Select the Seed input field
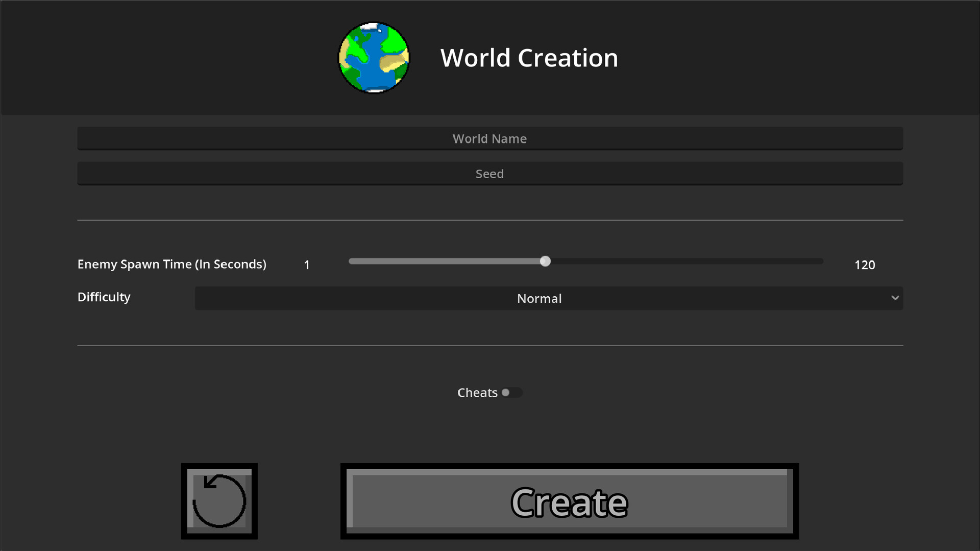 pyautogui.click(x=489, y=174)
